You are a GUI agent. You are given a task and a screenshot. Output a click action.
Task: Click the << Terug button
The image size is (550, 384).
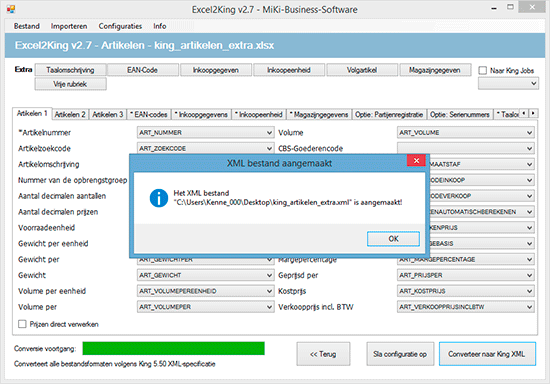click(323, 354)
